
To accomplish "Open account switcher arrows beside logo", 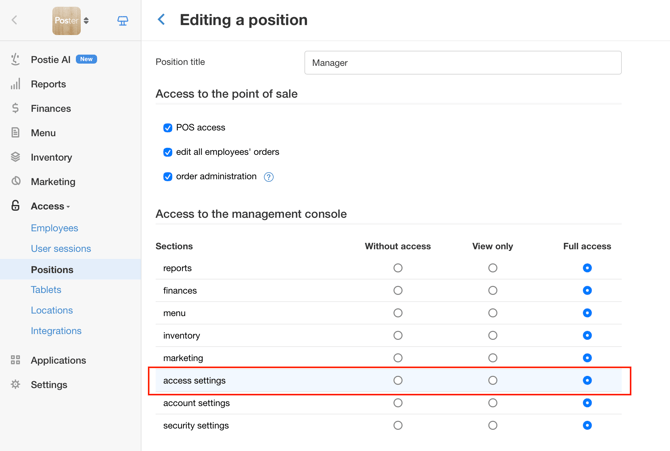I will click(x=86, y=21).
